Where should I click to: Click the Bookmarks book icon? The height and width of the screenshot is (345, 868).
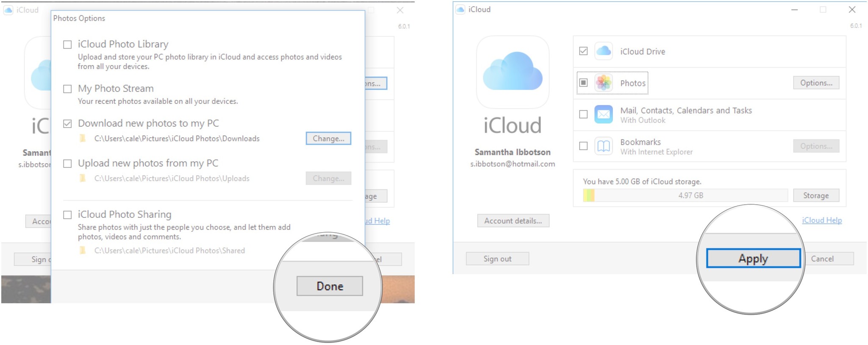604,146
